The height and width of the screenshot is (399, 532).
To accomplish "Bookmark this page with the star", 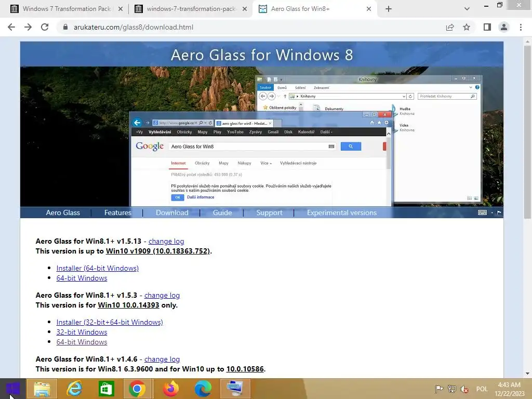I will (467, 27).
